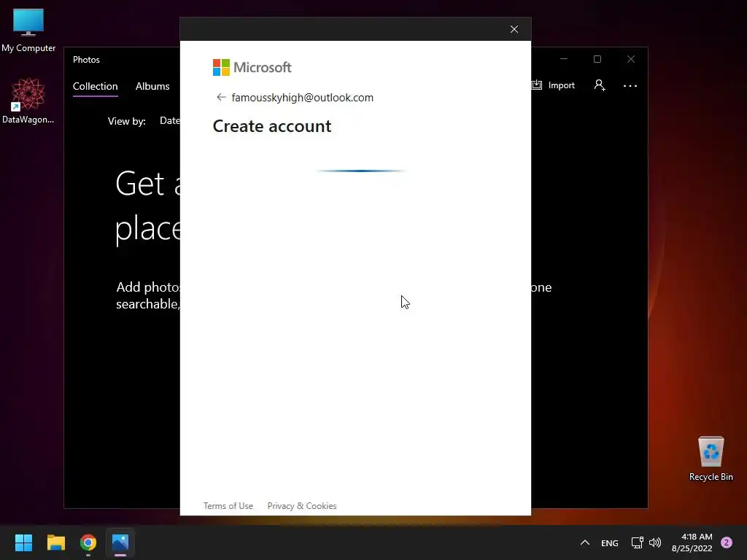
Task: Switch to Collection tab in Photos
Action: 96,86
